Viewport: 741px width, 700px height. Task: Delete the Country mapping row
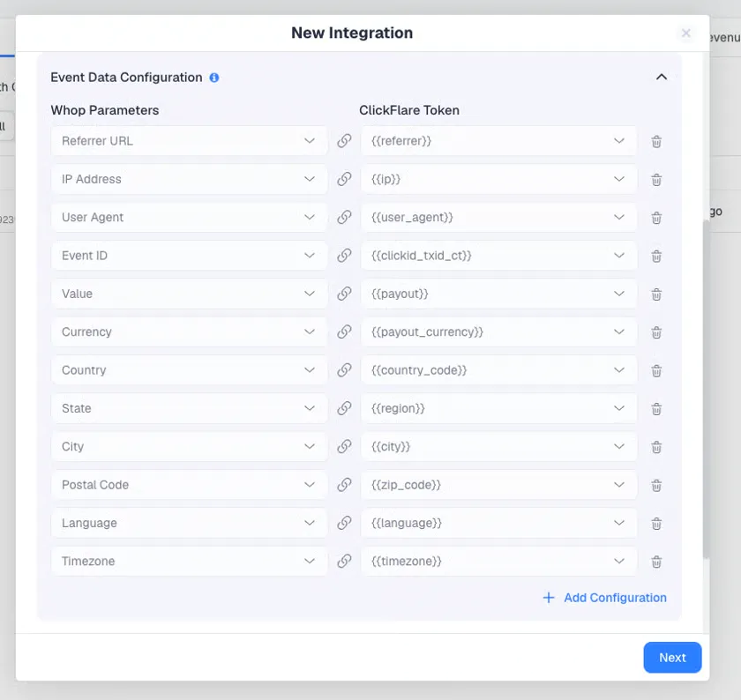[x=656, y=371]
